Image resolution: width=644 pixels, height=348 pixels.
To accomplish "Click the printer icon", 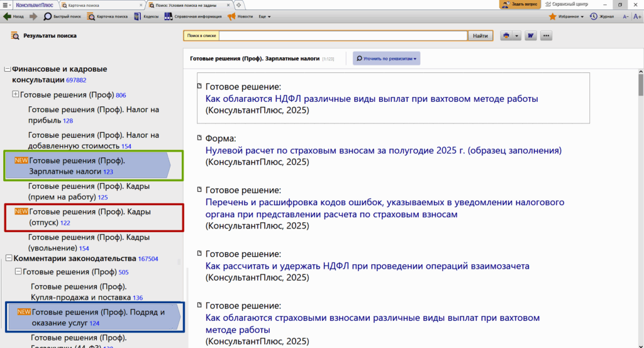I will coord(507,36).
